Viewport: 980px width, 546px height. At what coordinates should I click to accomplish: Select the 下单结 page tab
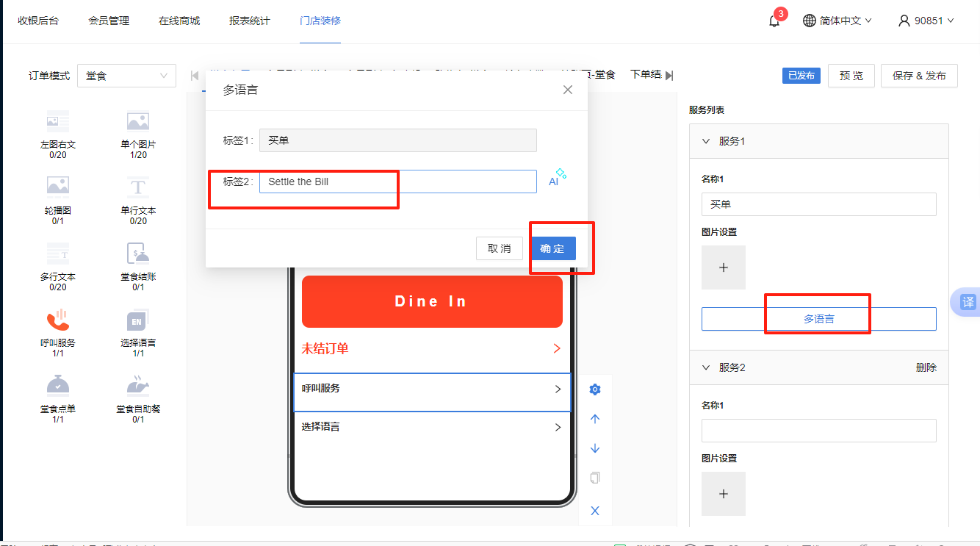pyautogui.click(x=646, y=75)
